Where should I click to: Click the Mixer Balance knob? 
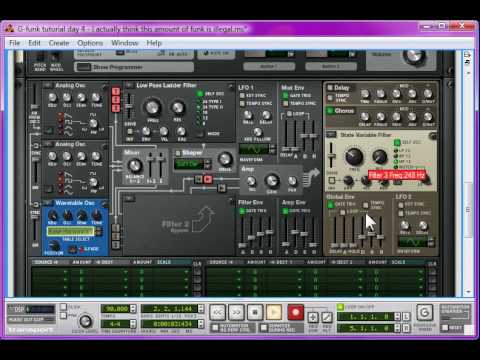(135, 165)
